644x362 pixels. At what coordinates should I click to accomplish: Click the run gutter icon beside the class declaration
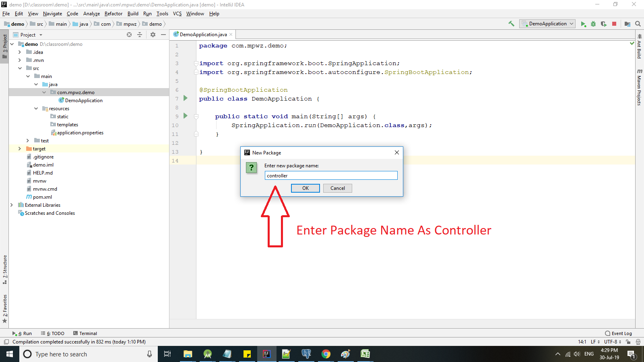click(x=186, y=98)
